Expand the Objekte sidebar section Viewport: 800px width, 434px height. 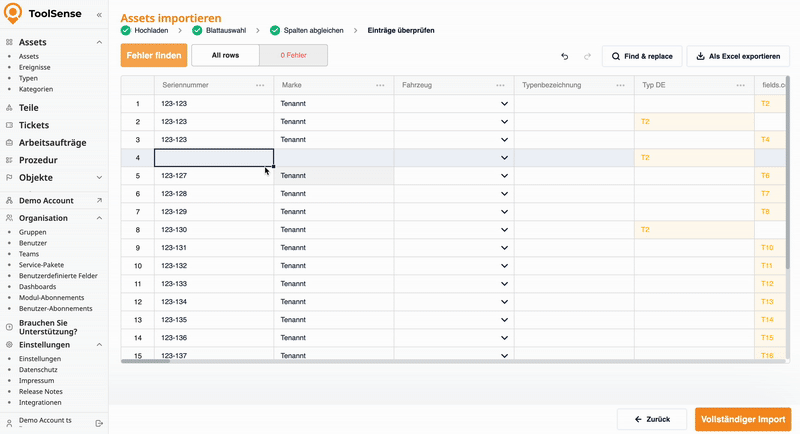(x=99, y=177)
